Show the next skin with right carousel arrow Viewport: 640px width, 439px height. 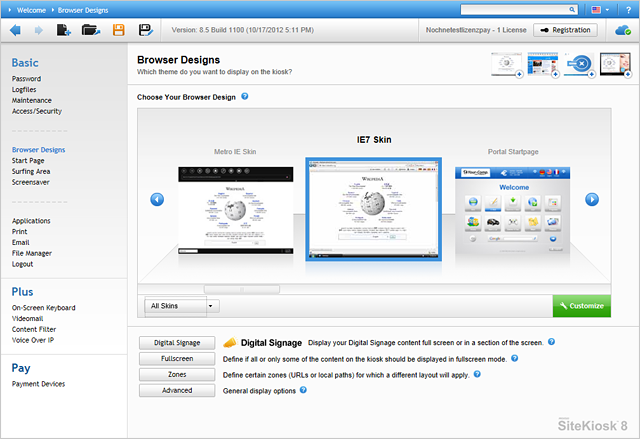point(592,199)
